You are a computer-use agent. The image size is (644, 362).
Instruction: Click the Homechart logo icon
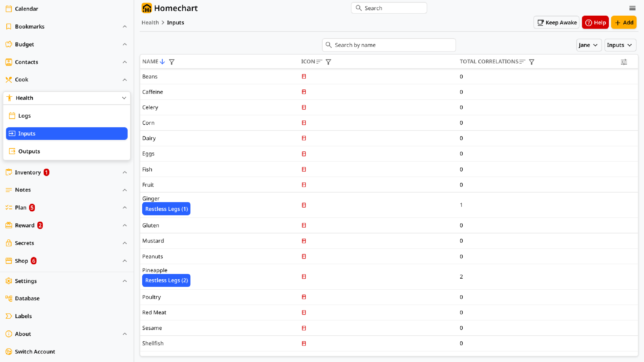[147, 8]
